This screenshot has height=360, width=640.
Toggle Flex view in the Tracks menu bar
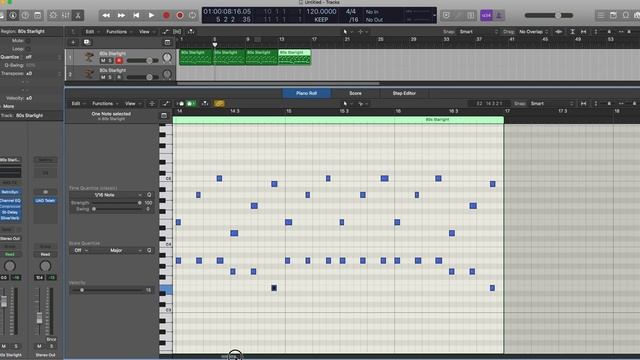tap(177, 32)
